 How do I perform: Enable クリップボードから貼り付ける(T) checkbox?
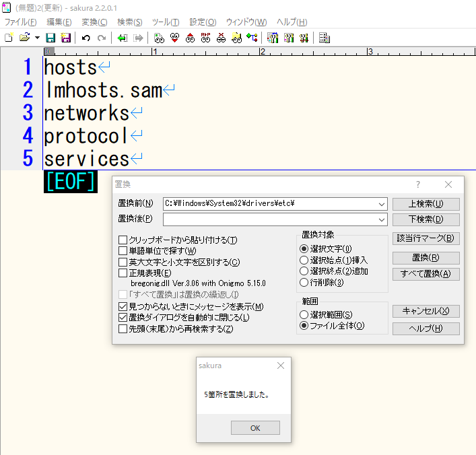click(x=123, y=240)
